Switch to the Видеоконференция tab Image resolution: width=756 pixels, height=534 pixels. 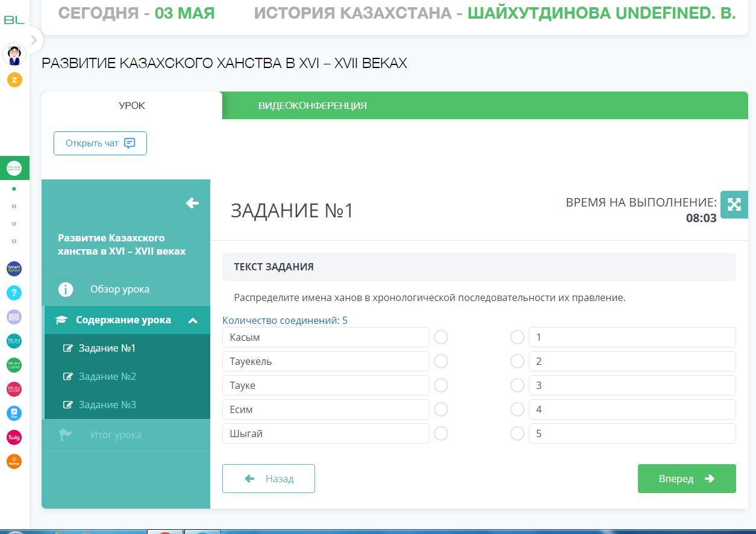click(313, 105)
